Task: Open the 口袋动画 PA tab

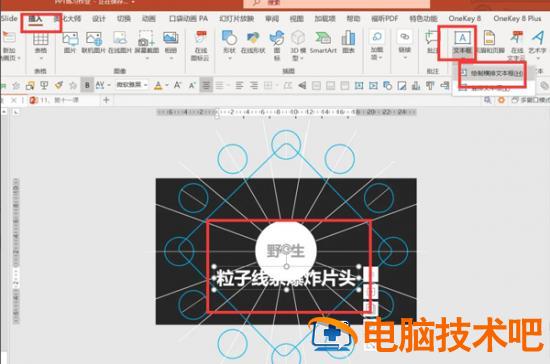Action: pos(188,19)
